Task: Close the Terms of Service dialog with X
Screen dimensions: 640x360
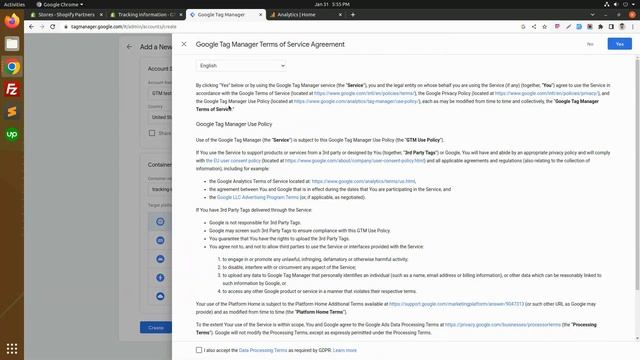Action: tap(184, 44)
